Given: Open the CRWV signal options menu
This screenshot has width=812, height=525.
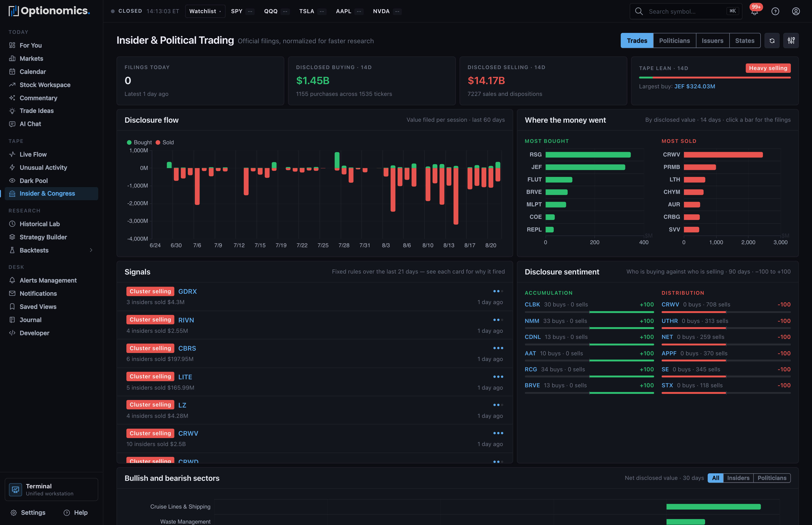Looking at the screenshot, I should point(498,433).
